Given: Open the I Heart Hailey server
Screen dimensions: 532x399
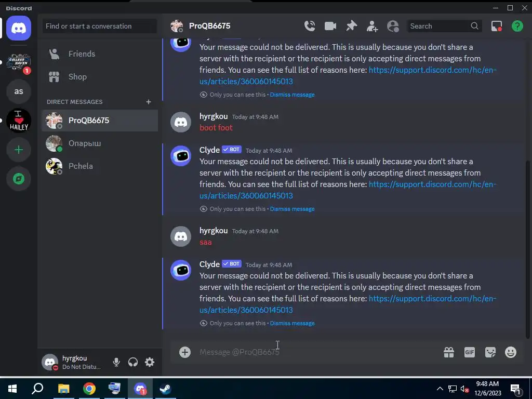Looking at the screenshot, I should 19,121.
